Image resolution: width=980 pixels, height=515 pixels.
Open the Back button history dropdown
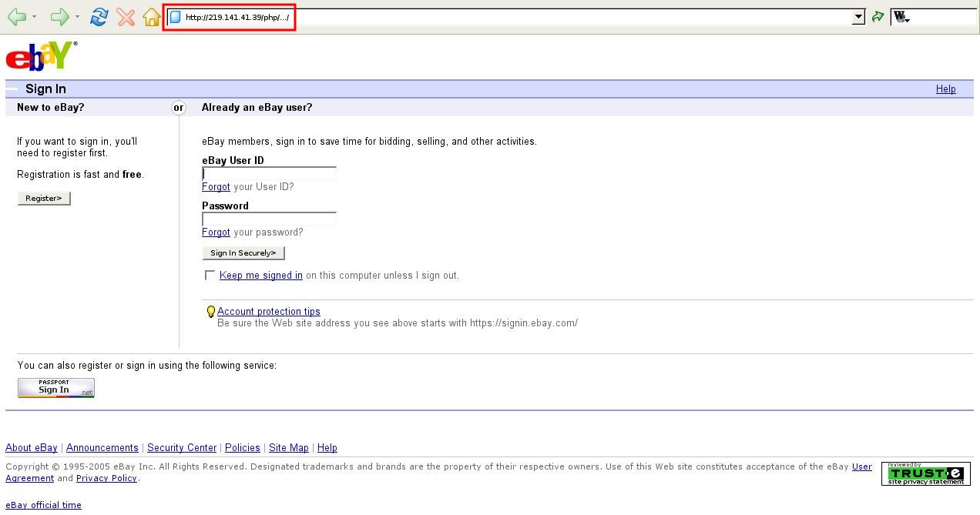(34, 17)
